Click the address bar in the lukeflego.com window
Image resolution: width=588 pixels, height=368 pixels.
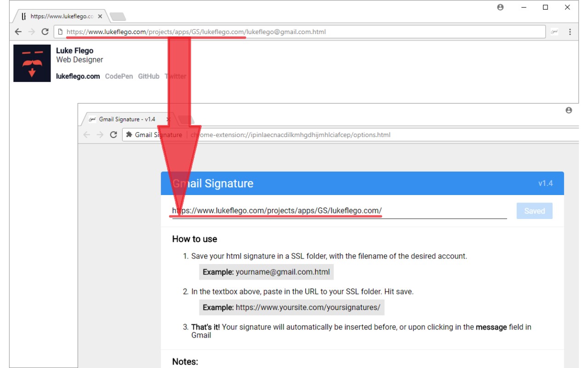[300, 32]
